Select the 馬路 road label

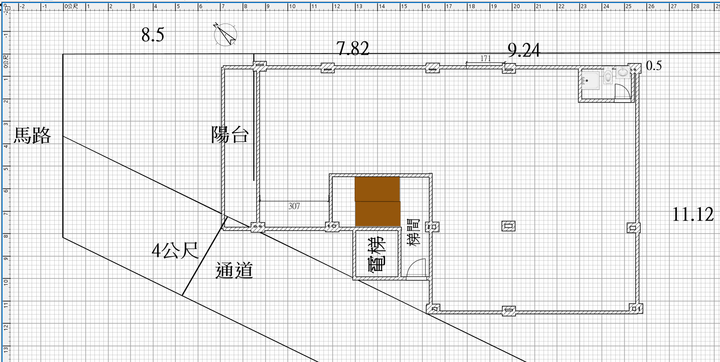(32, 136)
